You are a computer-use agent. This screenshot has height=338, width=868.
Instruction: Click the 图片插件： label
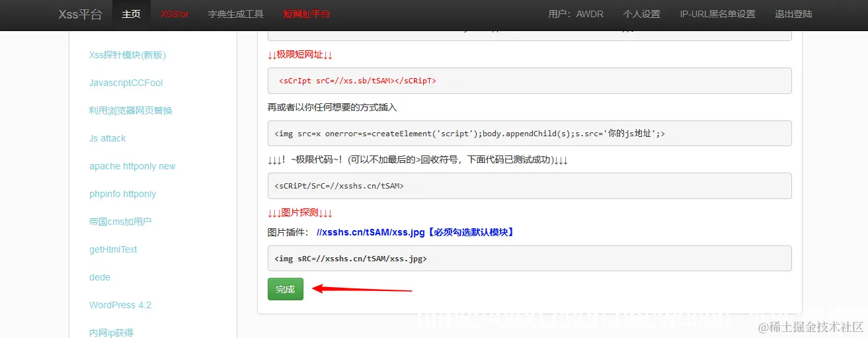point(288,233)
